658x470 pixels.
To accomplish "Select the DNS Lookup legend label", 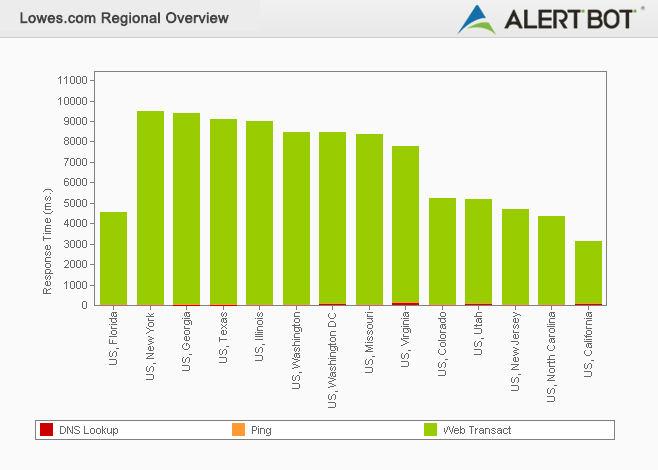I will [x=88, y=430].
